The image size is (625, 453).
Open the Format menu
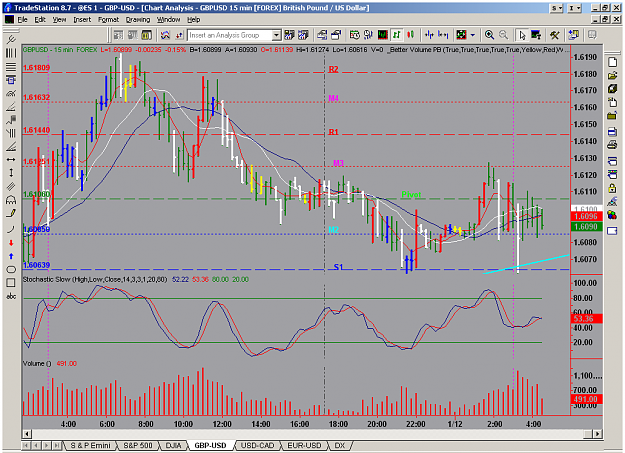[108, 20]
